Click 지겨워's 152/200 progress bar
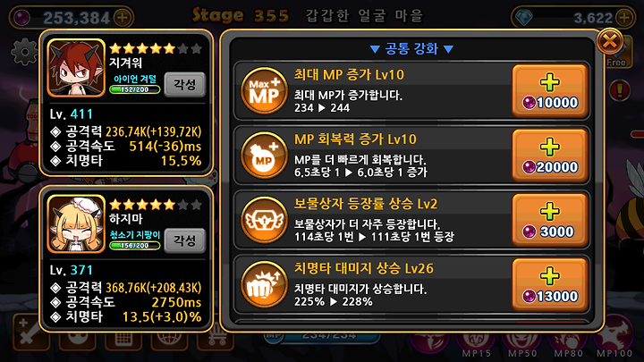Image resolution: width=644 pixels, height=362 pixels. pyautogui.click(x=135, y=89)
